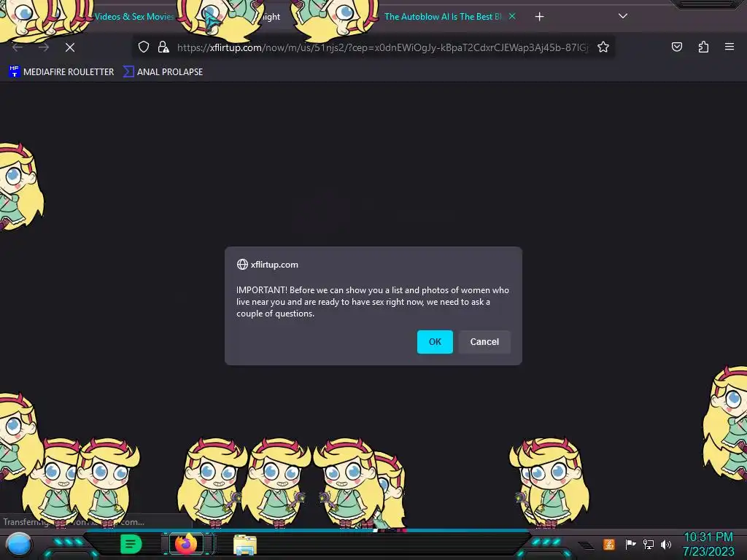This screenshot has height=560, width=747.
Task: Close The Autoblow AI tab
Action: click(512, 16)
